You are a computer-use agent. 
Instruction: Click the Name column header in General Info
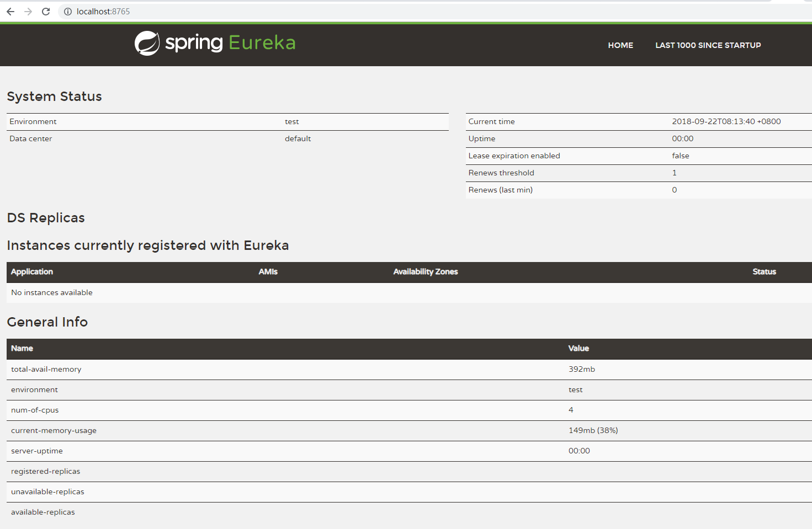point(22,349)
